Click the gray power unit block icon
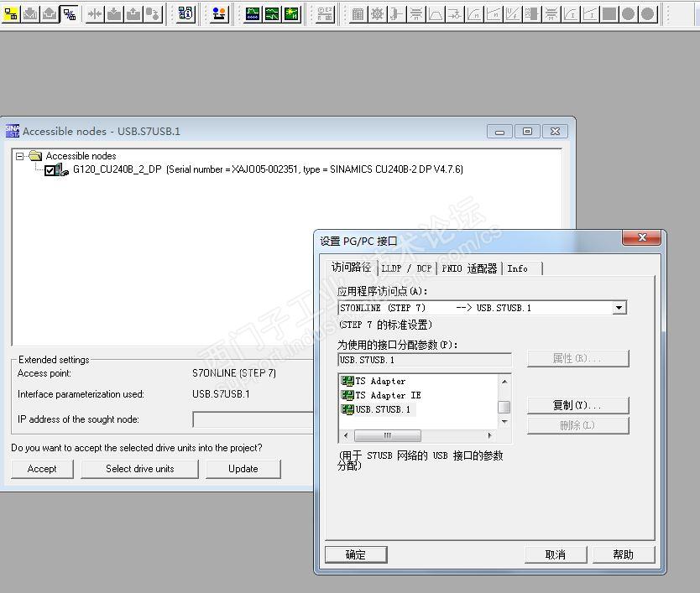The width and height of the screenshot is (700, 593). tap(531, 14)
